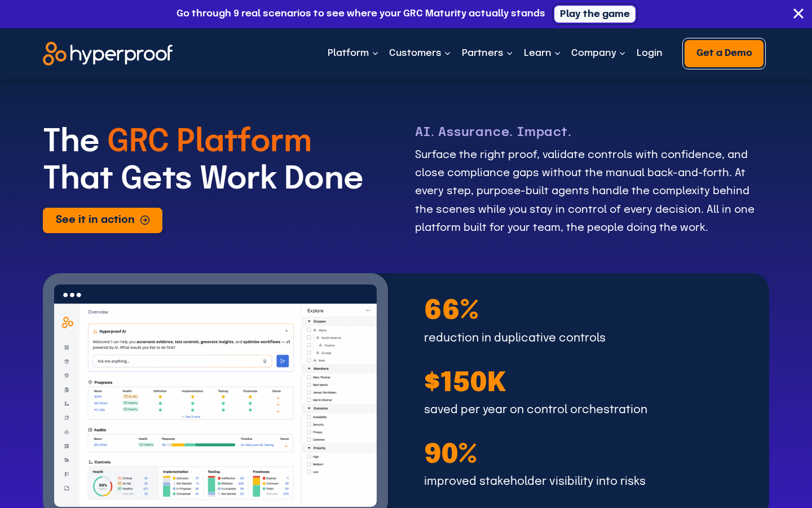Screen dimensions: 812x508
Task: Check the Mary Thomas member checkbox
Action: coord(309,377)
